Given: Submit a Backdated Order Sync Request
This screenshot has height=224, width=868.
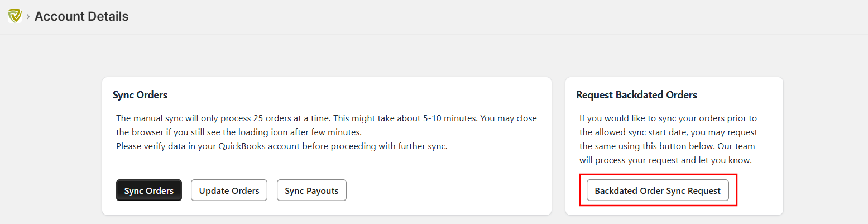Looking at the screenshot, I should (x=658, y=190).
